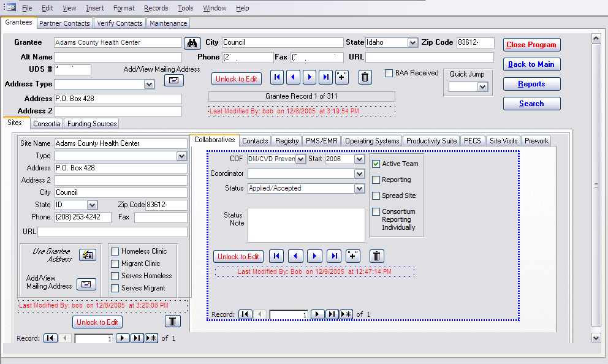Click Back to Main button
The image size is (608, 364).
point(531,64)
